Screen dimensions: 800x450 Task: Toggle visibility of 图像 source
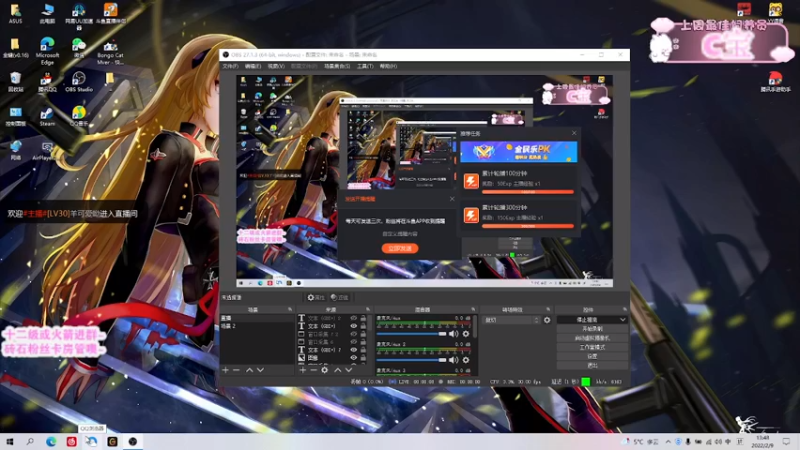354,358
